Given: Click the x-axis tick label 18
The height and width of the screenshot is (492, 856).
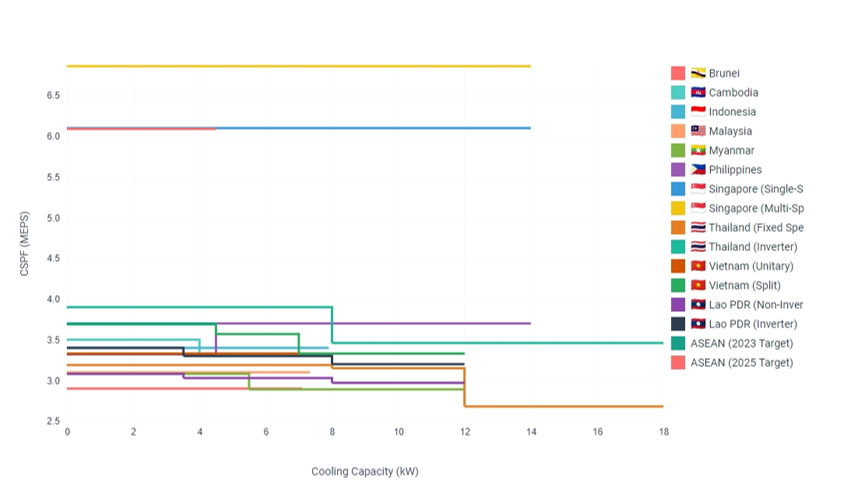Looking at the screenshot, I should click(x=663, y=431).
